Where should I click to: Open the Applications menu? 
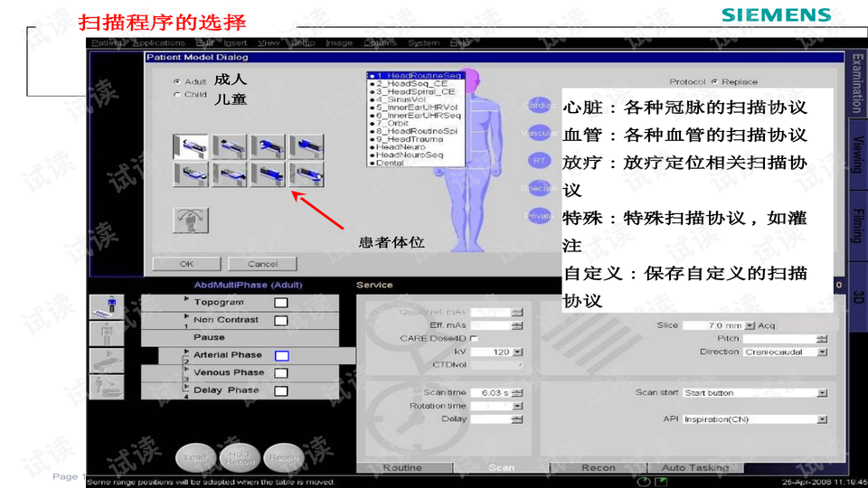pos(159,42)
